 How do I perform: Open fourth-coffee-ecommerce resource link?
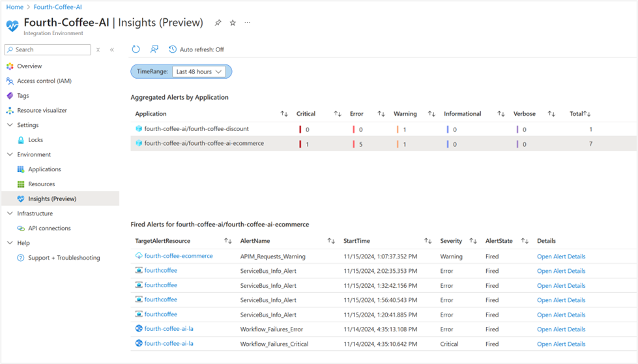point(179,256)
